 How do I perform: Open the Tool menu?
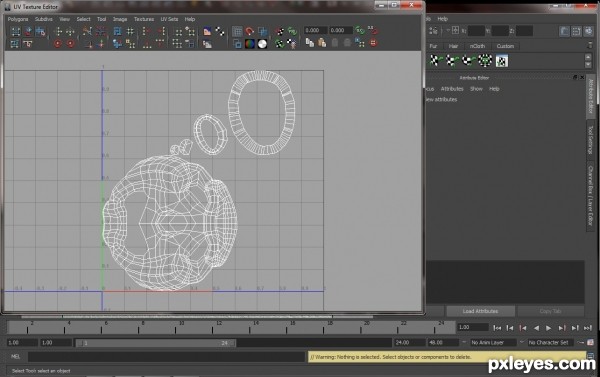pyautogui.click(x=101, y=19)
